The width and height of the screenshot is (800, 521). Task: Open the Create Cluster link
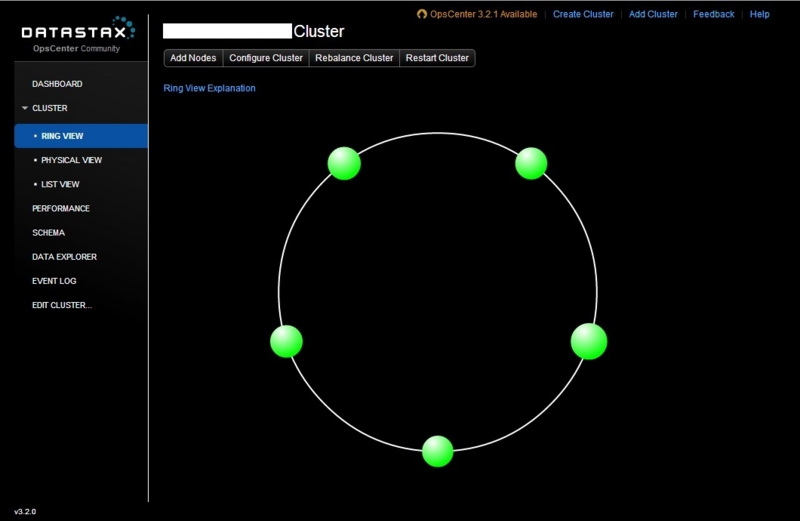tap(583, 14)
